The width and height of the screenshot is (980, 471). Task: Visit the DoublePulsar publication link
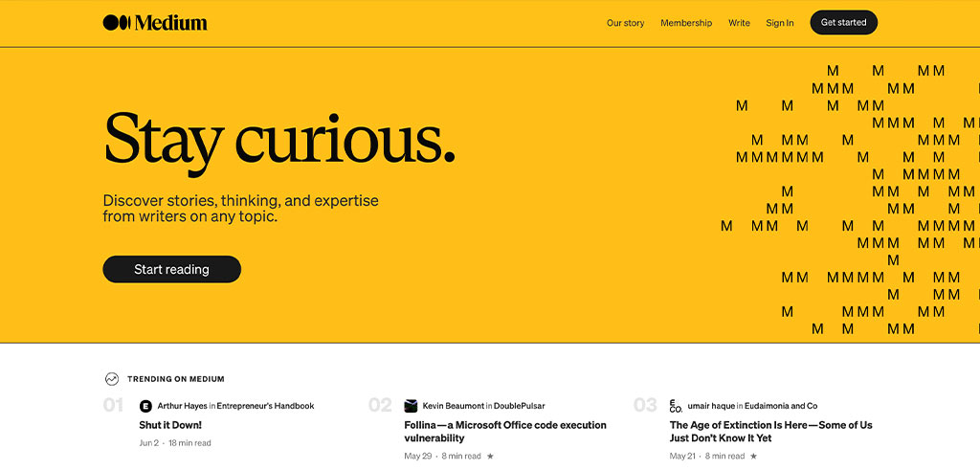(x=520, y=406)
